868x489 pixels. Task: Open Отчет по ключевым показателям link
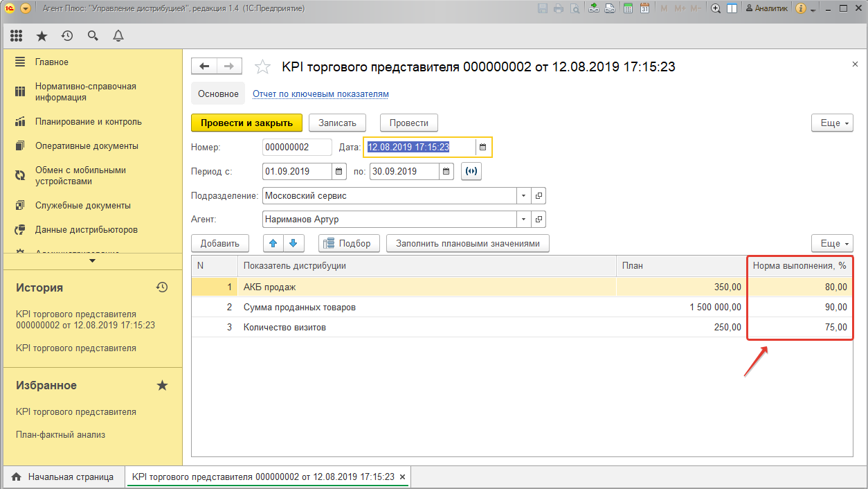click(320, 94)
